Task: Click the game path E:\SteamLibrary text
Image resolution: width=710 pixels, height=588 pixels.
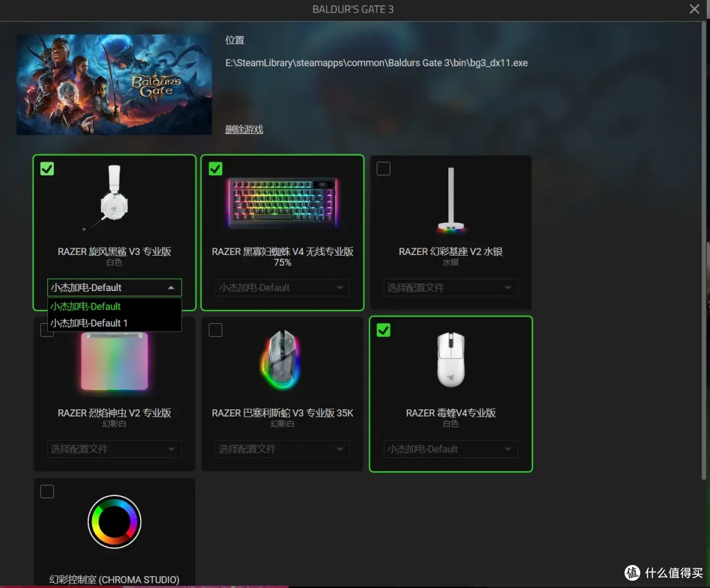Action: tap(376, 63)
